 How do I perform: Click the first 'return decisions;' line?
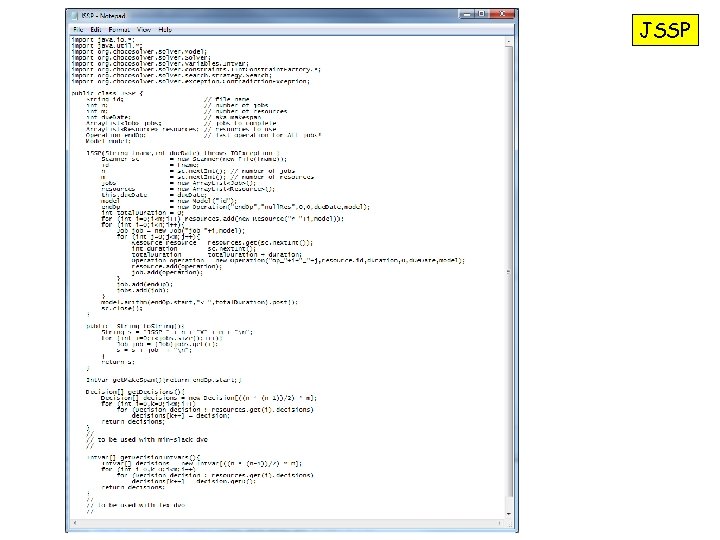coord(133,422)
